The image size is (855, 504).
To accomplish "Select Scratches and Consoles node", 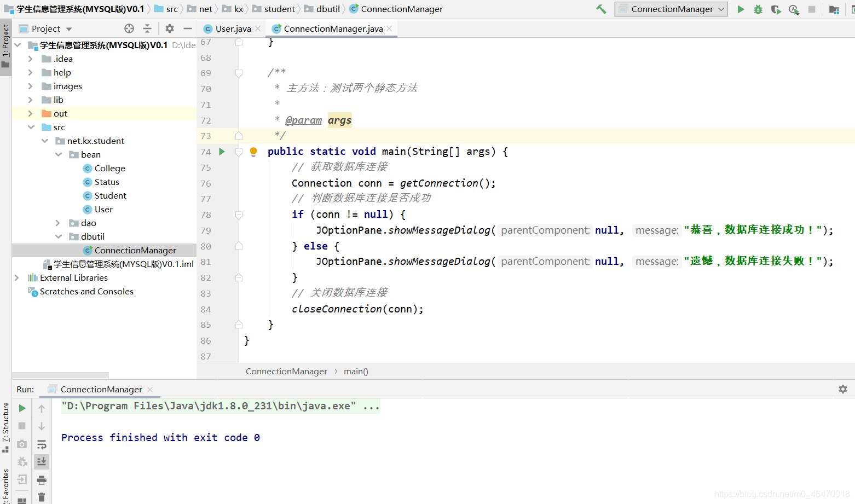I will (81, 291).
